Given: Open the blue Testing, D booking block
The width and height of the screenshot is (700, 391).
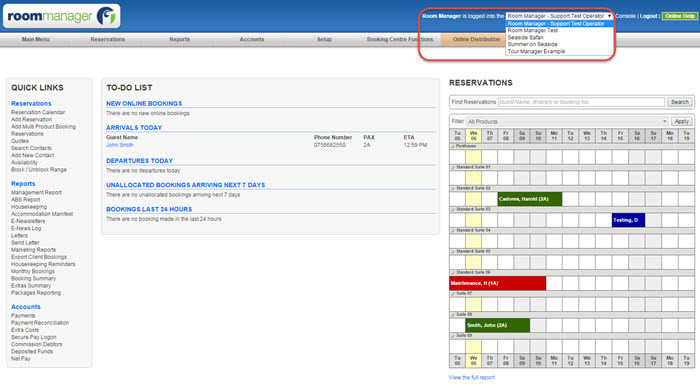Looking at the screenshot, I should coord(628,220).
